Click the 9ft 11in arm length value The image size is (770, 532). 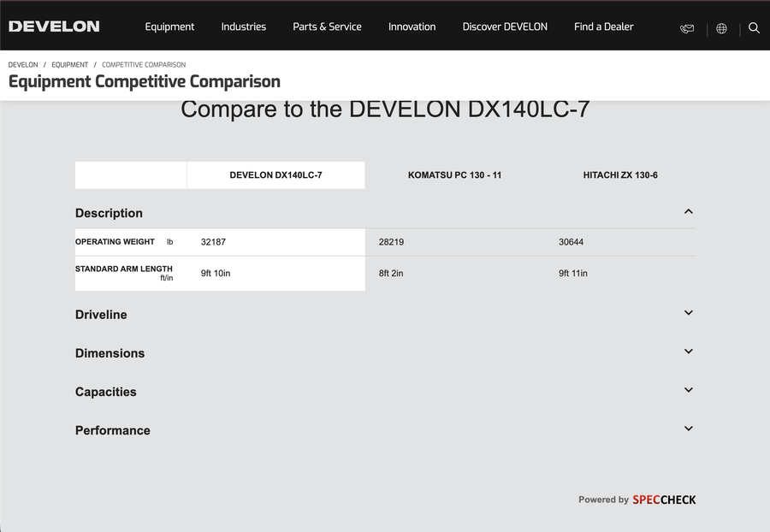click(x=573, y=274)
